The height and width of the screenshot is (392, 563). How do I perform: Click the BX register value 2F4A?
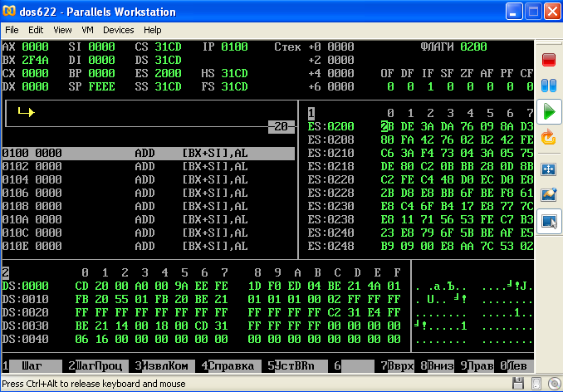tap(35, 60)
